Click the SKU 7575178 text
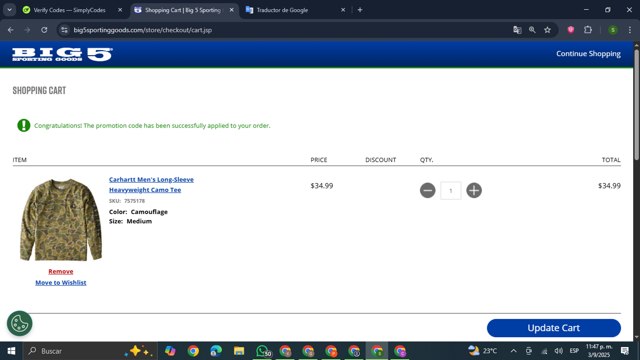 127,201
